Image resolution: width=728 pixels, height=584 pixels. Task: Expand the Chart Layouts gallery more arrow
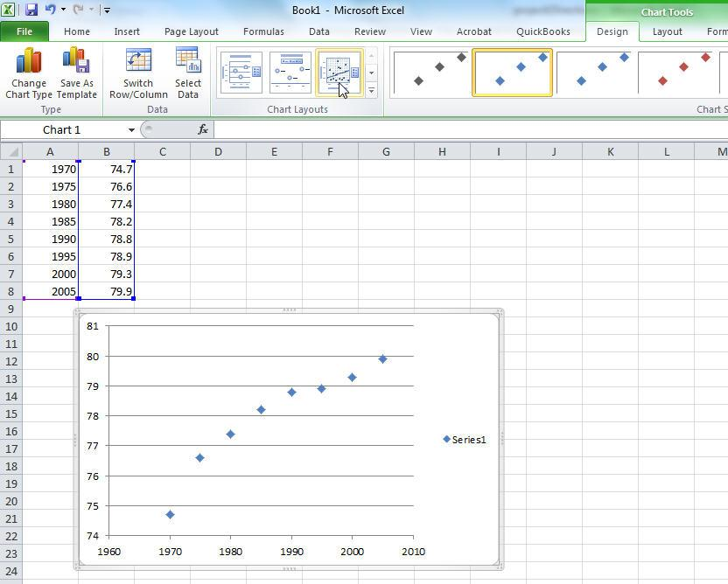click(371, 91)
